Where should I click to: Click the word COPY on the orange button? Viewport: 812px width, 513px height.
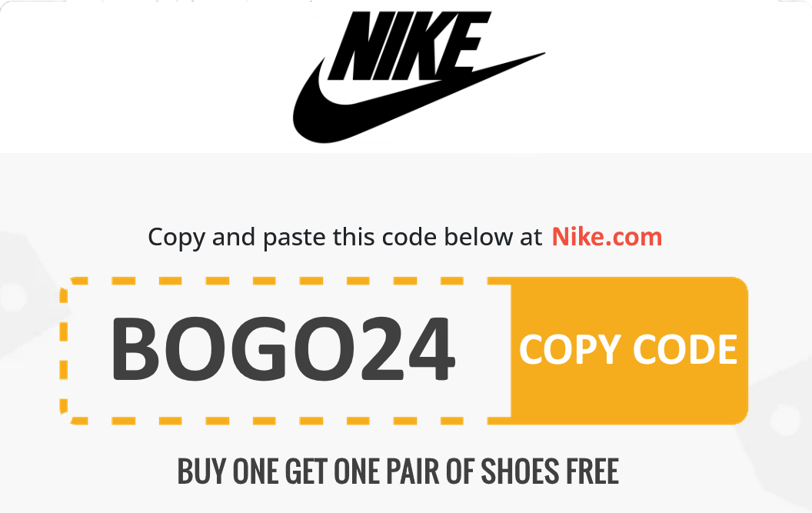[x=570, y=350]
